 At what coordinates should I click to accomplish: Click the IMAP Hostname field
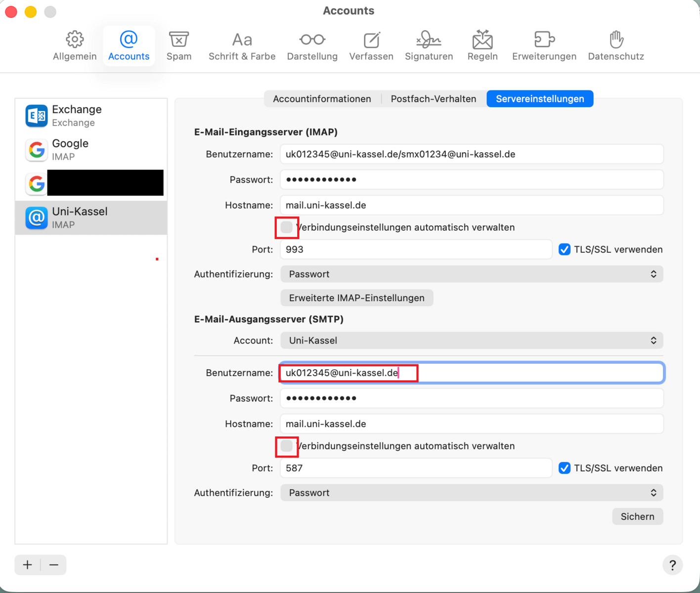point(472,205)
